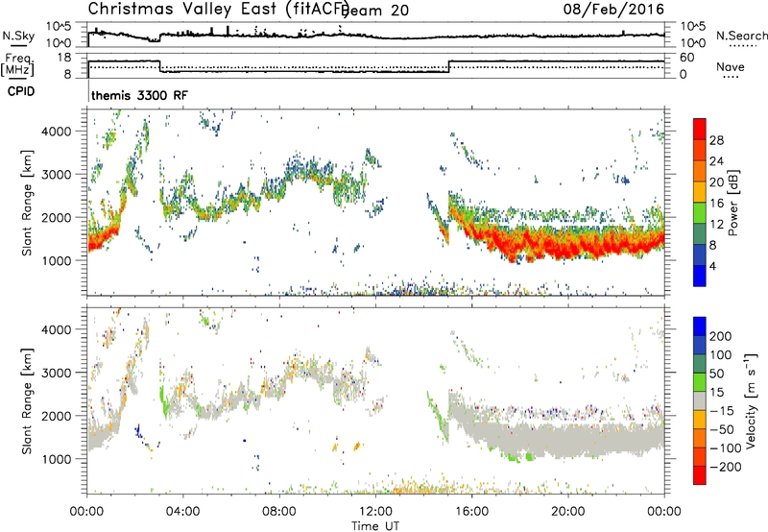The width and height of the screenshot is (768, 532).
Task: Click the '16:00' time axis tick label
Action: tap(471, 512)
